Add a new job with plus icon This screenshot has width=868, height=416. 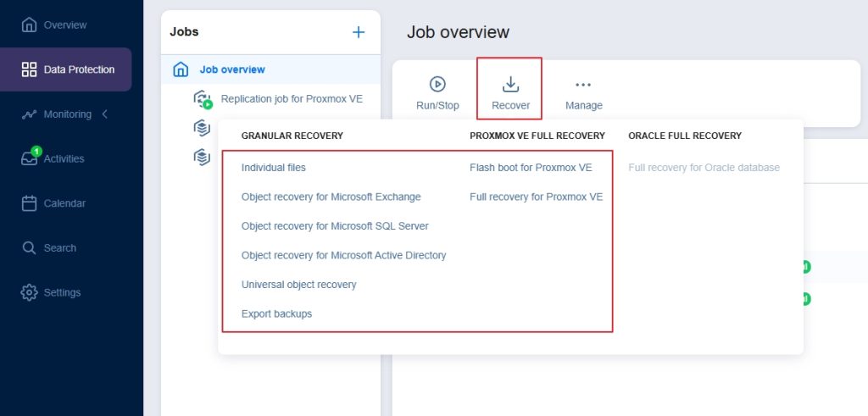pos(359,32)
